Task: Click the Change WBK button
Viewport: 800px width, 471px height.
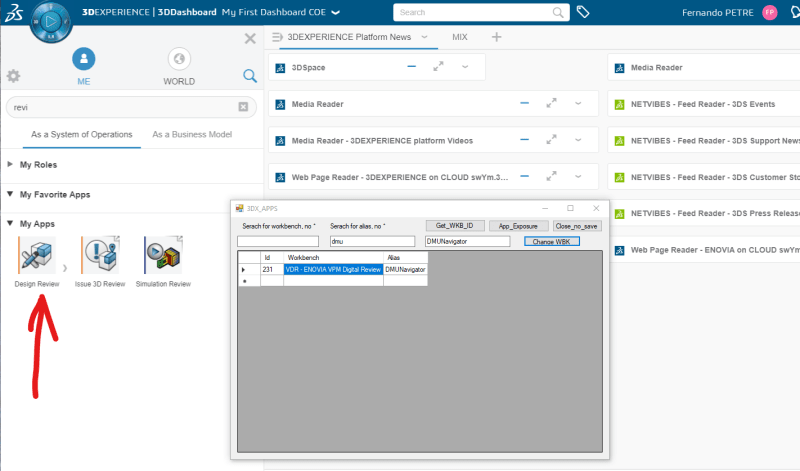Action: pyautogui.click(x=552, y=241)
